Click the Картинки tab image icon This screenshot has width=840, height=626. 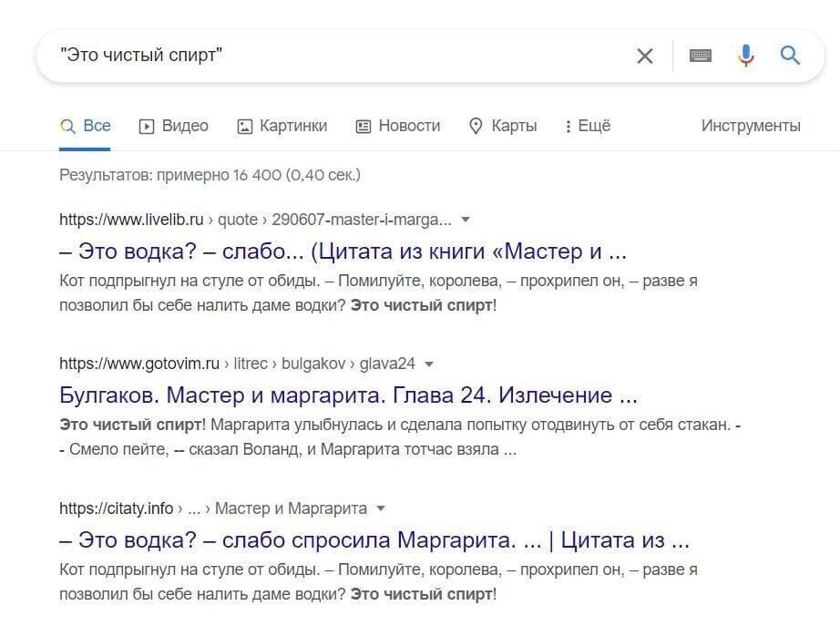(x=244, y=127)
